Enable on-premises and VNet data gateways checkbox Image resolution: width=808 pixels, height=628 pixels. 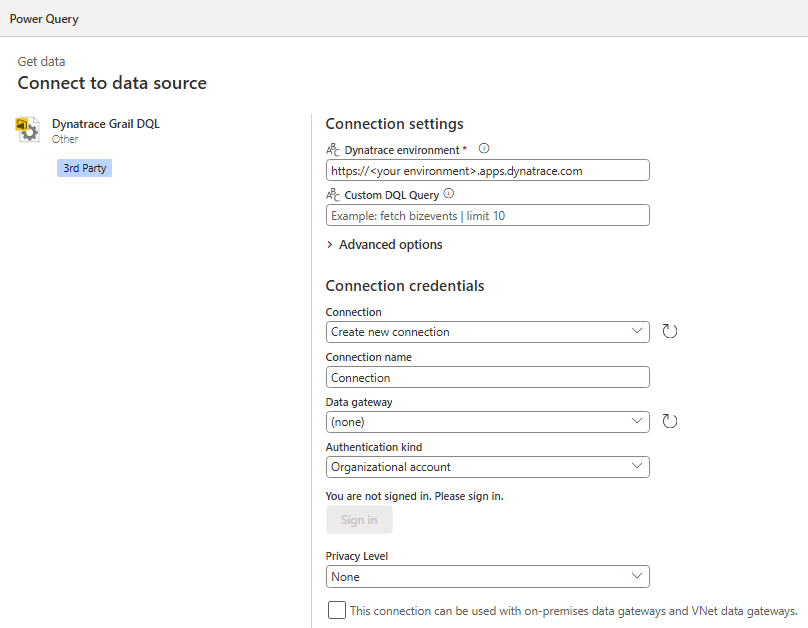click(336, 610)
